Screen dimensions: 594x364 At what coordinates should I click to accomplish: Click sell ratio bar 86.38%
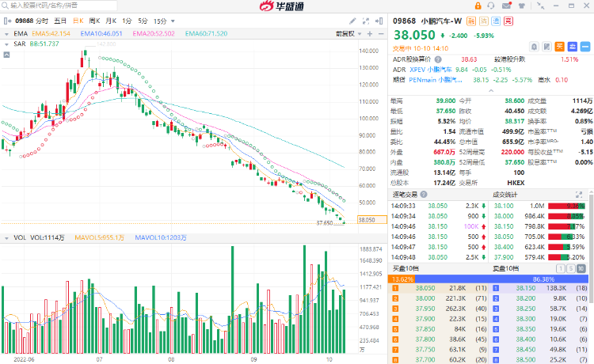(501, 279)
